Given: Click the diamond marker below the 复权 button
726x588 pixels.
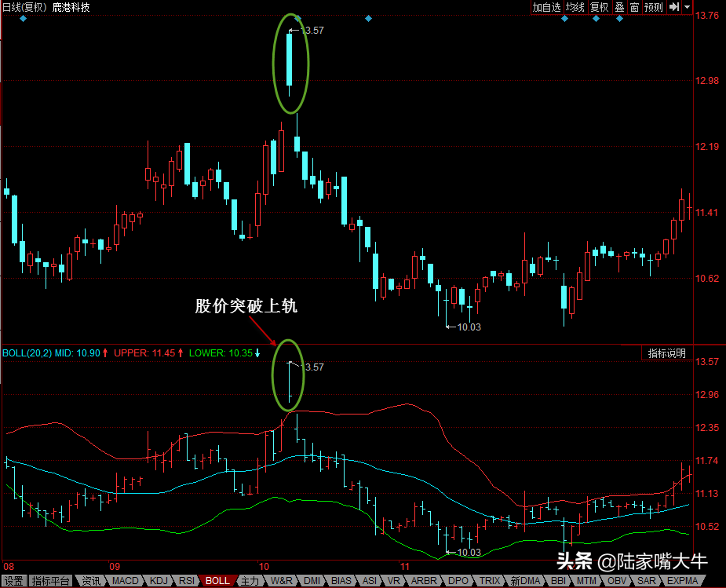Looking at the screenshot, I should [x=596, y=19].
